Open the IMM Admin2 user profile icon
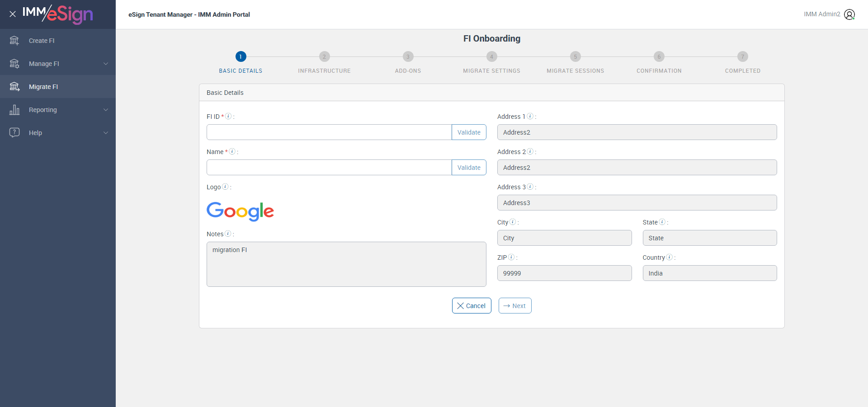Image resolution: width=868 pixels, height=407 pixels. point(849,14)
